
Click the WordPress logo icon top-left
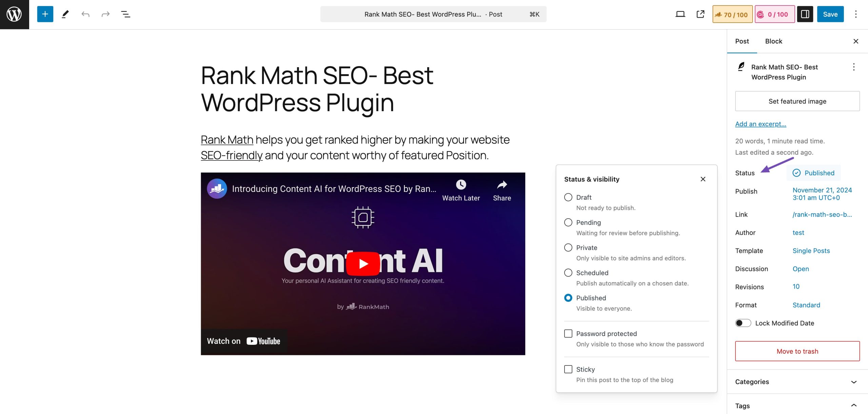click(x=14, y=14)
